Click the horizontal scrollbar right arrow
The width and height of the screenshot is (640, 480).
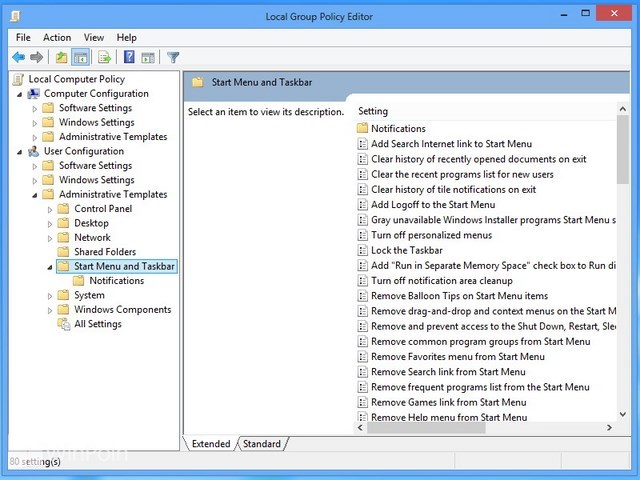tap(609, 427)
